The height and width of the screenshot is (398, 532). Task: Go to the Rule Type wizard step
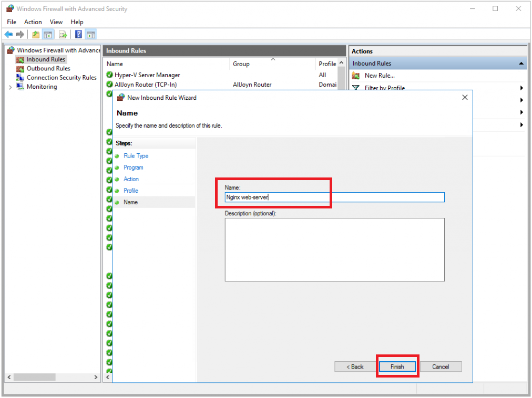[136, 156]
